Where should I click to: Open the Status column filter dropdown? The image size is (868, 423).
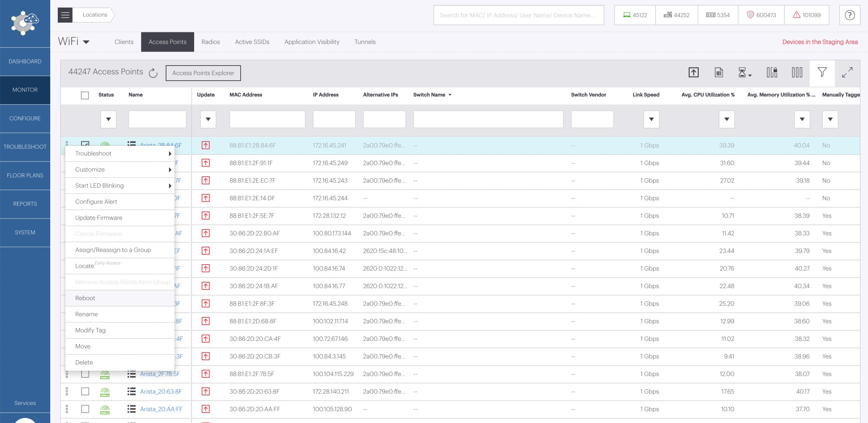[108, 119]
